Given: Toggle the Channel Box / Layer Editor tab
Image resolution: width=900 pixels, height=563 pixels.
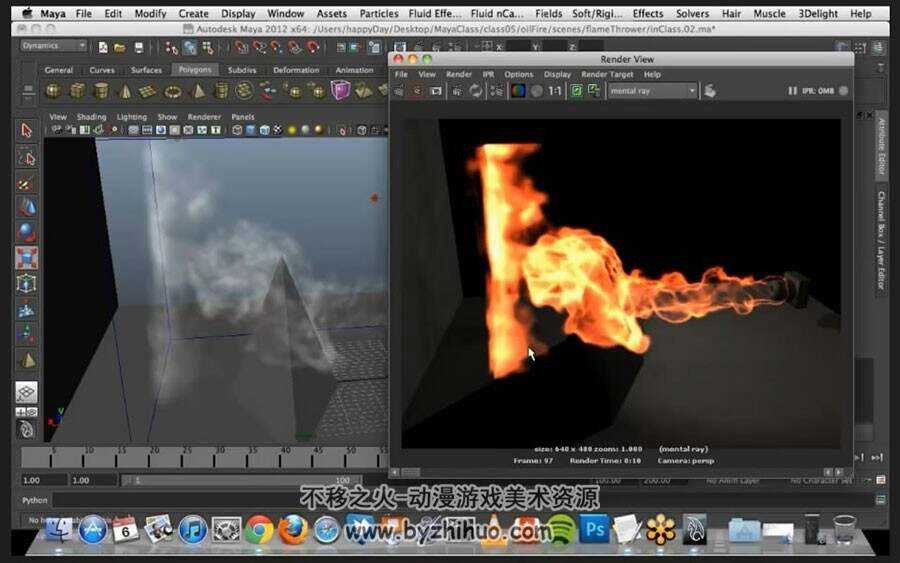Looking at the screenshot, I should coord(882,240).
